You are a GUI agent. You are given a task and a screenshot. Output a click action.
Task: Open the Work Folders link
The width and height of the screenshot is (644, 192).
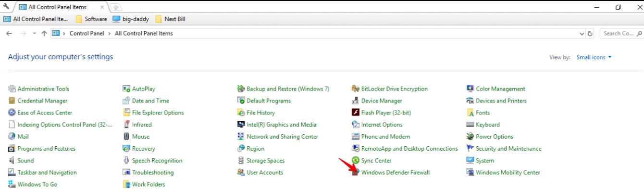pos(149,185)
